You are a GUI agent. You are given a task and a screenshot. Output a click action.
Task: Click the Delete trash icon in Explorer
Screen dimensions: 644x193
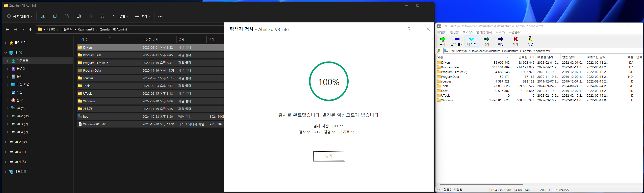[x=103, y=16]
